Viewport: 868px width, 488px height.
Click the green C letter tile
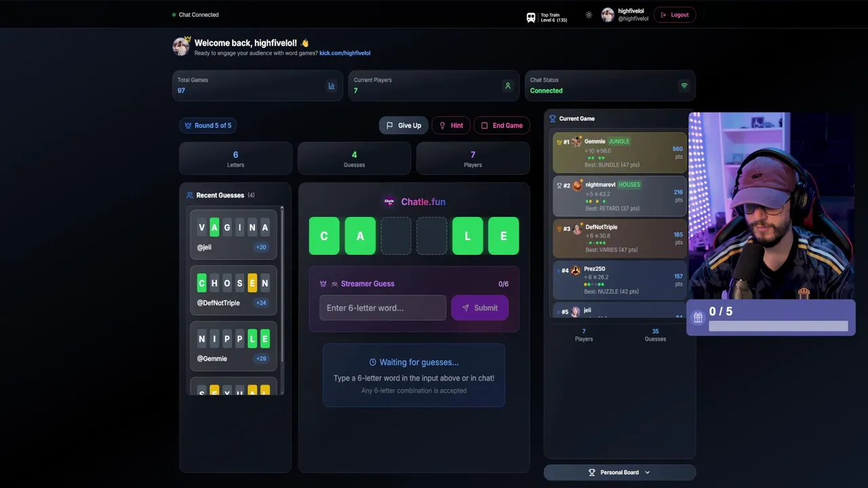tap(324, 236)
